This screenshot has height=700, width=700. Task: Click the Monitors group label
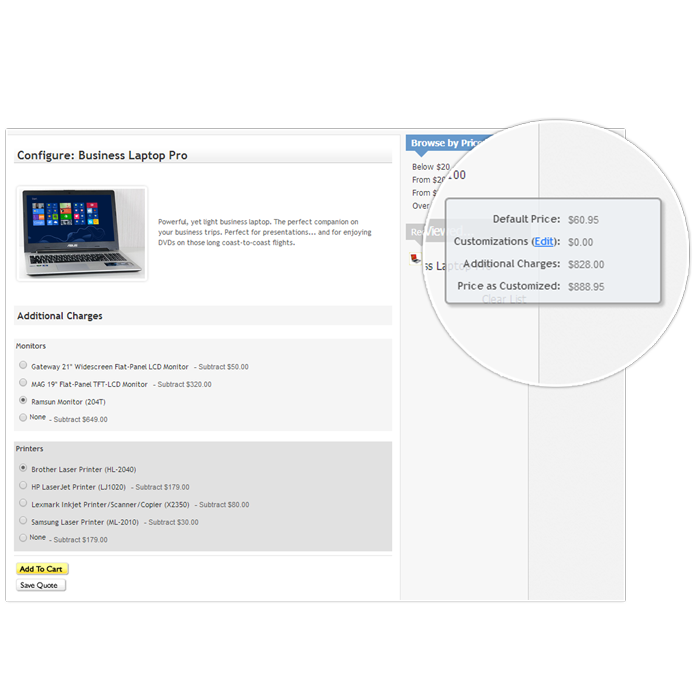point(31,346)
